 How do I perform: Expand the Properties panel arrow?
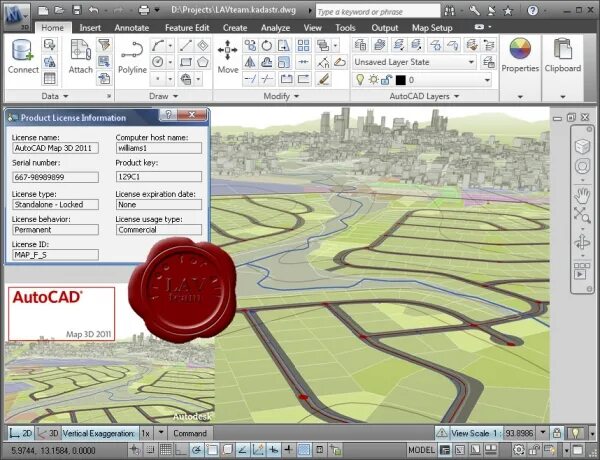click(520, 97)
